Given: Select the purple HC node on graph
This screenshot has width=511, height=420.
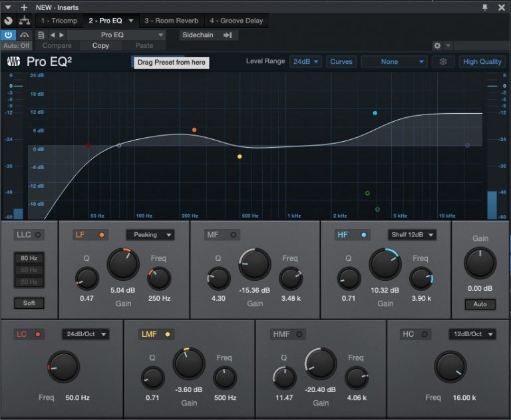Looking at the screenshot, I should click(467, 145).
